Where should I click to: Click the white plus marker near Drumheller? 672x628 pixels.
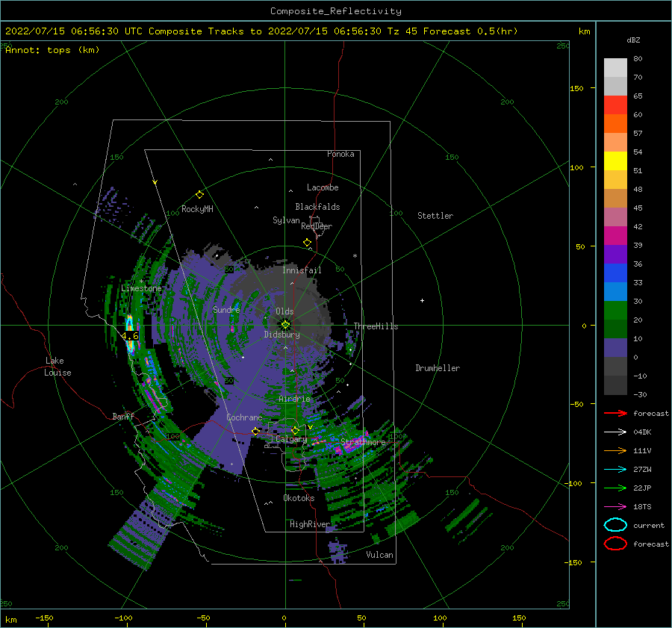pos(422,300)
